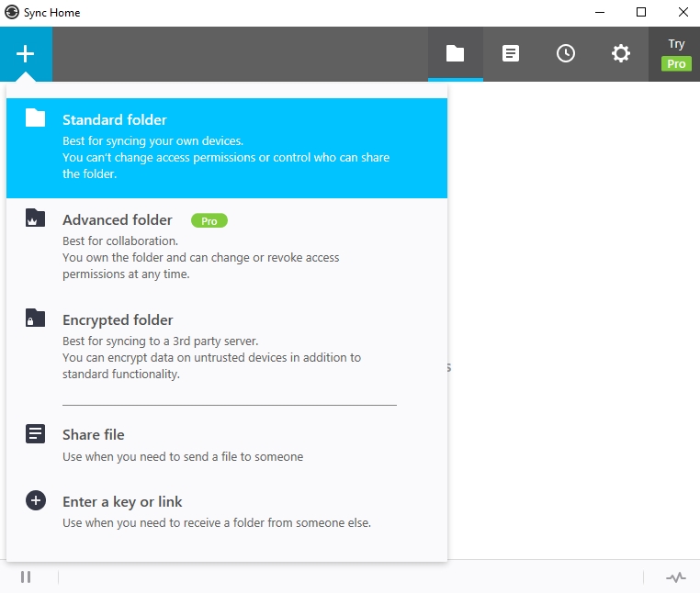The width and height of the screenshot is (700, 593).
Task: Click the plus add-folder button
Action: tap(26, 54)
